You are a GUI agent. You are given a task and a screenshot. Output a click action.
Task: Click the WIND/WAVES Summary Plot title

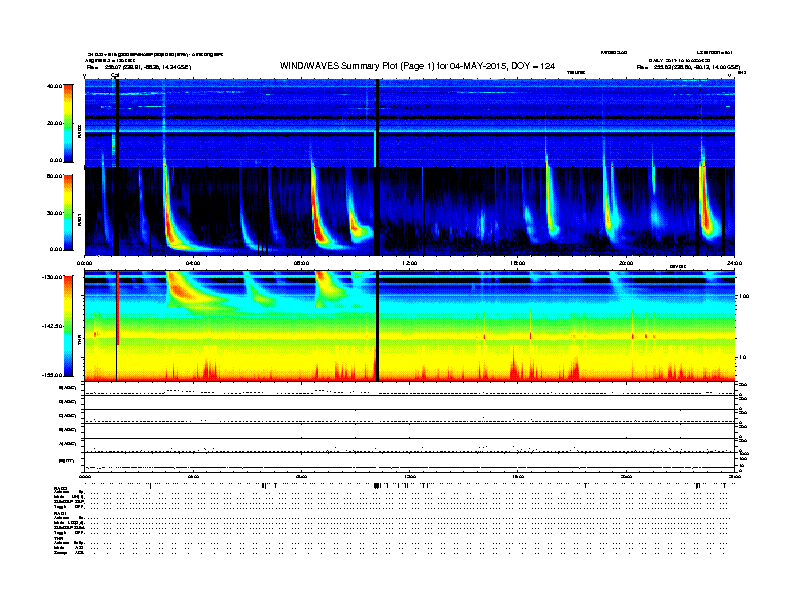417,66
